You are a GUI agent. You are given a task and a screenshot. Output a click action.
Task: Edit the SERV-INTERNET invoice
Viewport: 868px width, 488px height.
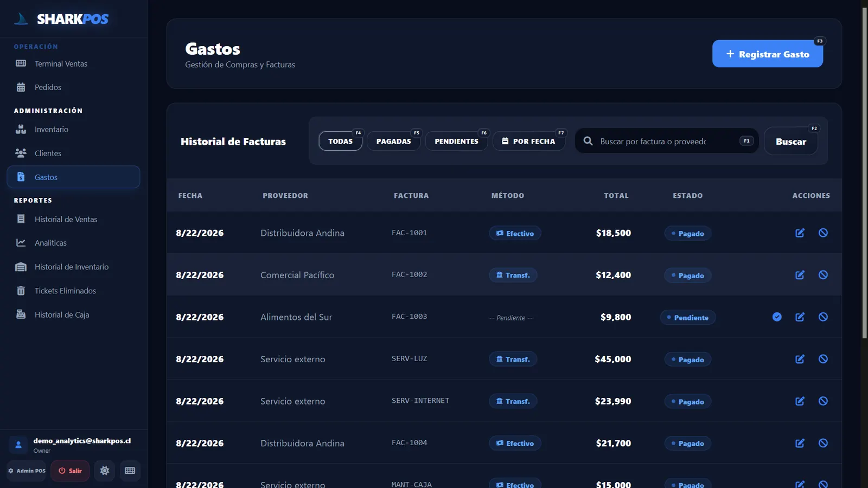[x=800, y=401]
